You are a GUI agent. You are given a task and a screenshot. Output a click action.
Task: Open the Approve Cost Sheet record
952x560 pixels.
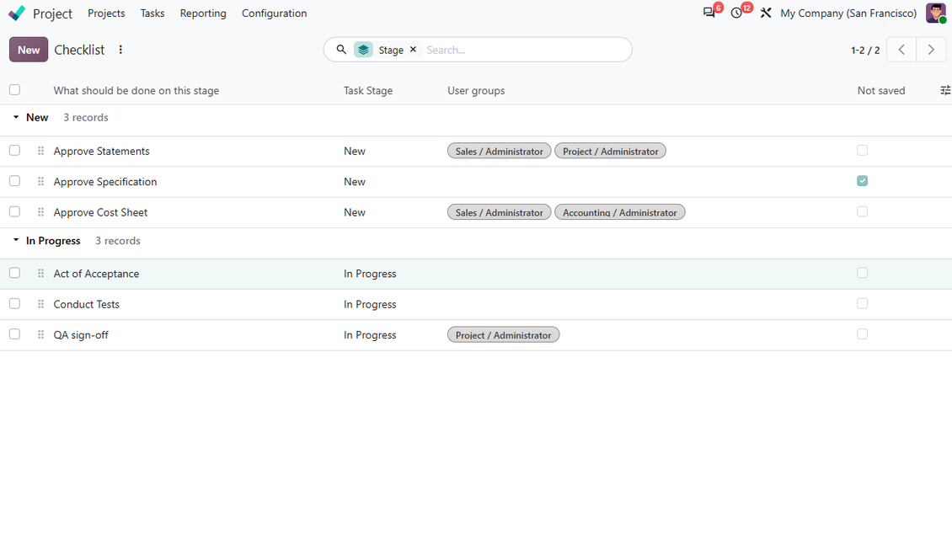pos(100,212)
